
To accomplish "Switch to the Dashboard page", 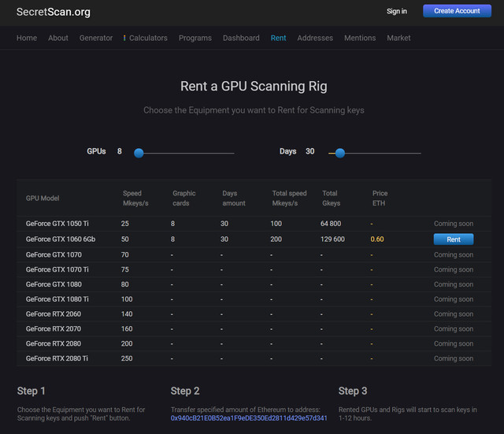I will [241, 38].
